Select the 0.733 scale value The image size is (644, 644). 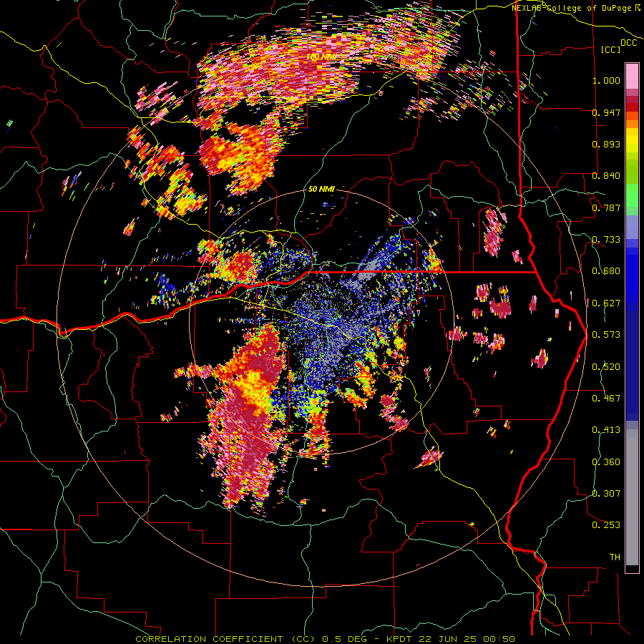(606, 240)
